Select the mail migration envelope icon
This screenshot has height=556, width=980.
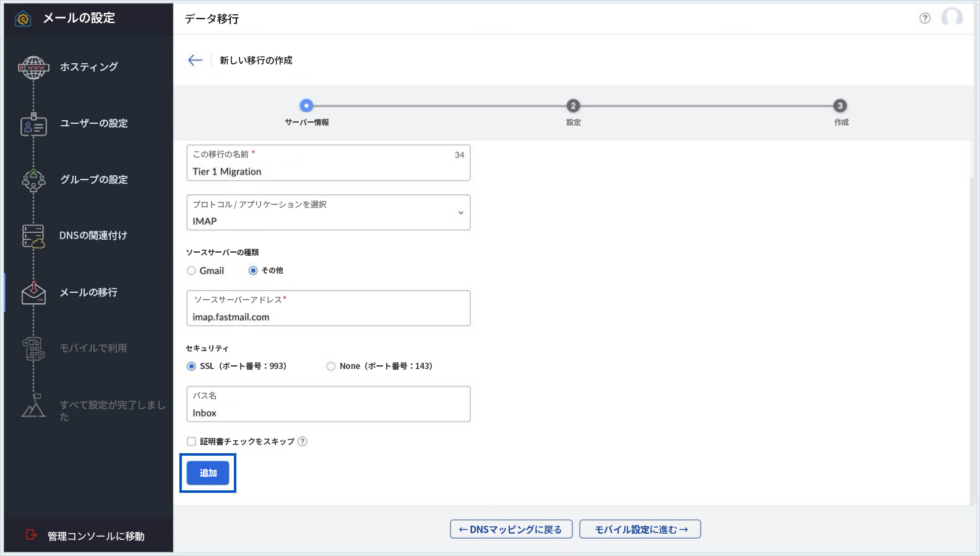[33, 292]
